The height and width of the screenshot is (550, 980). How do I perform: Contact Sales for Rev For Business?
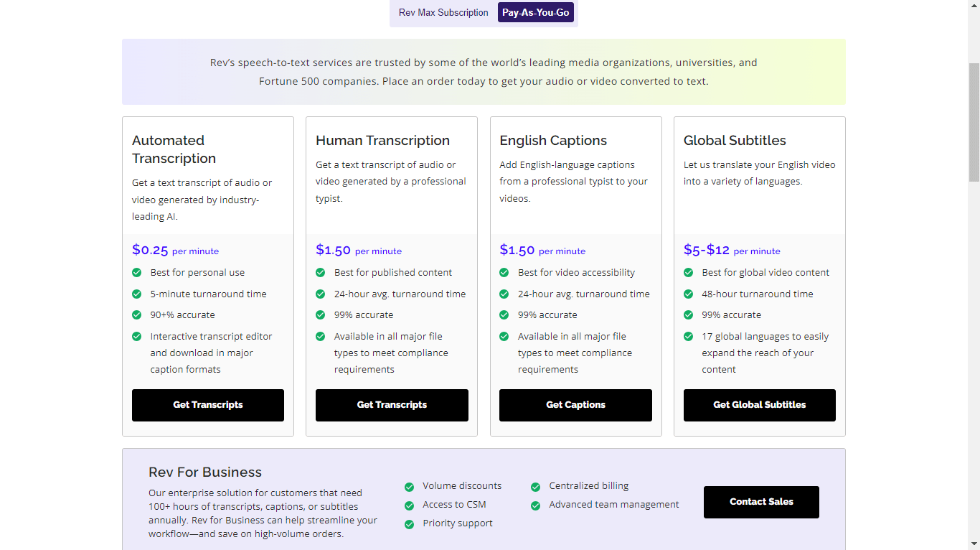(x=761, y=502)
